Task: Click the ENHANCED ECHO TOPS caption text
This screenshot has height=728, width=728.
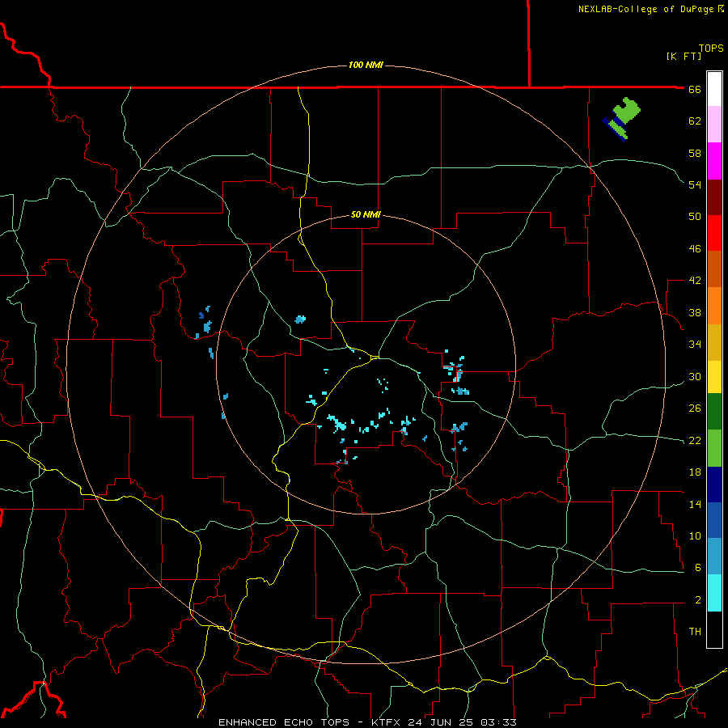Action: coord(284,722)
